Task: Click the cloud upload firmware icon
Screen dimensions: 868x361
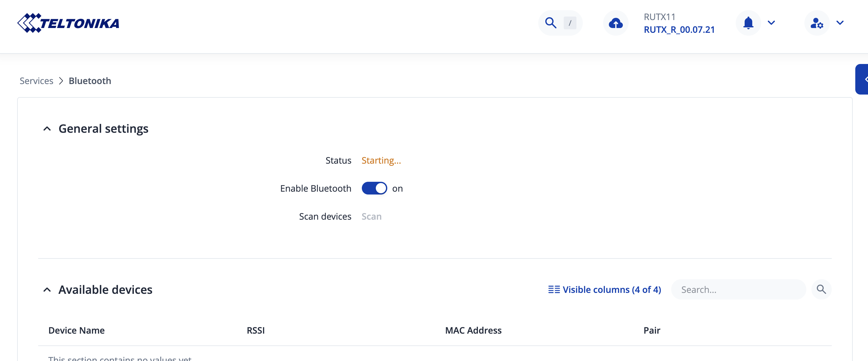Action: click(615, 23)
